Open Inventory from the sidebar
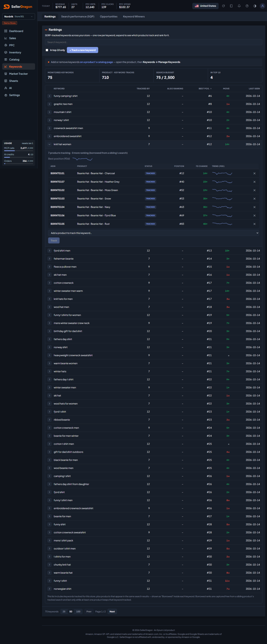This screenshot has width=267, height=644. (x=19, y=52)
